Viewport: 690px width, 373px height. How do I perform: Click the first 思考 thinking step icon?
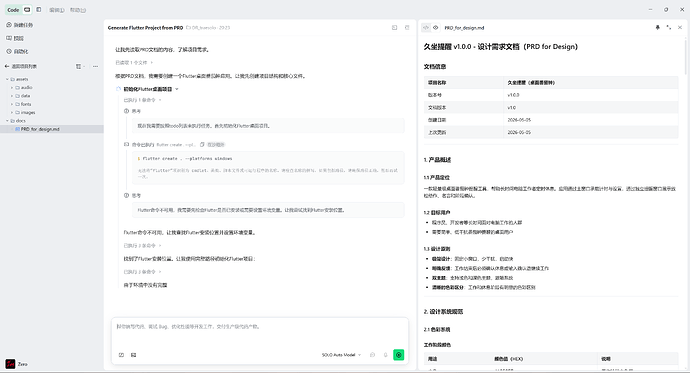tap(126, 111)
